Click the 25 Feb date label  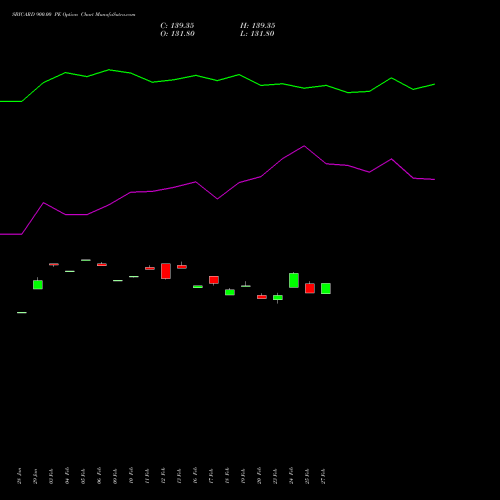[307, 476]
